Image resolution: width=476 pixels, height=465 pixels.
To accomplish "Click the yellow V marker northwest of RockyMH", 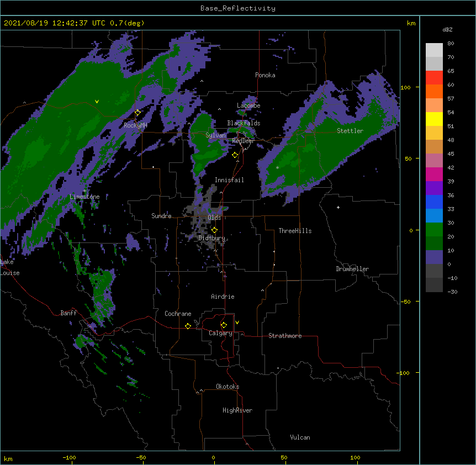I will (97, 102).
